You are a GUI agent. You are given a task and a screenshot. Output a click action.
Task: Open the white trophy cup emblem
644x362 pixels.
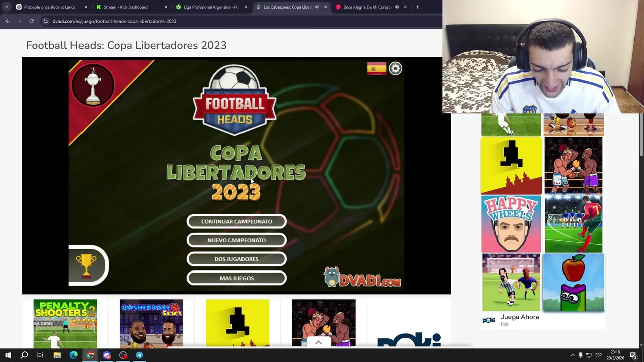(93, 84)
